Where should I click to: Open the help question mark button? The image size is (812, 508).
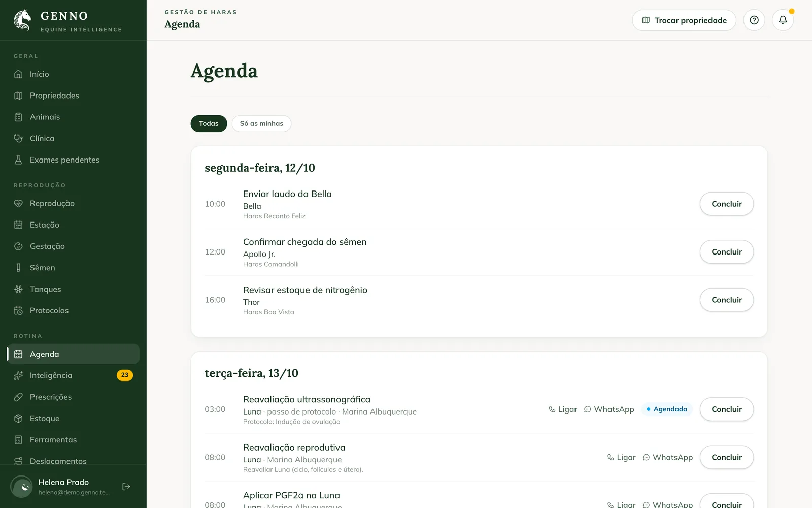click(x=754, y=20)
